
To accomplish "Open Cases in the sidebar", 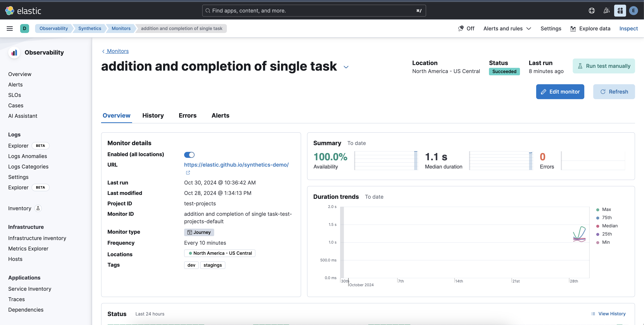I will pyautogui.click(x=16, y=105).
